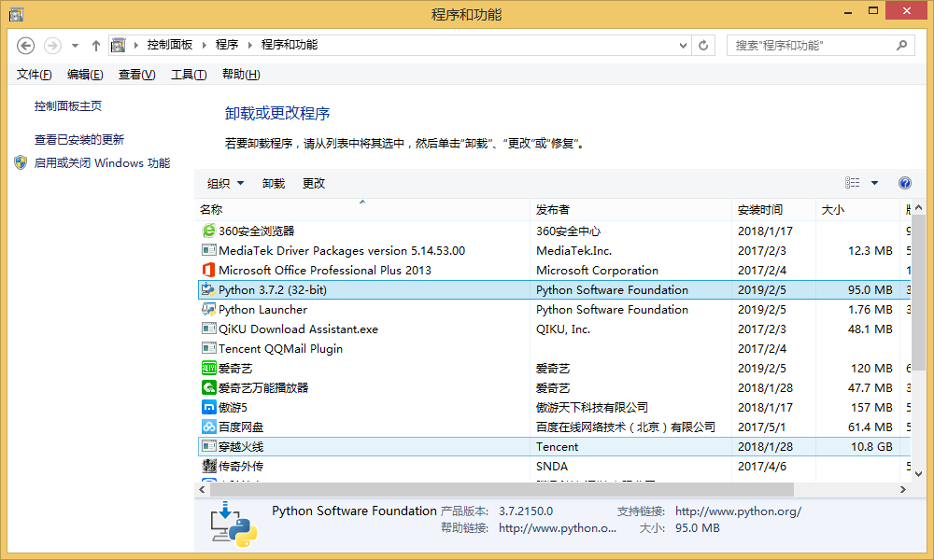Click 傲游天下科技有限公司 publisher cell
This screenshot has height=560, width=934.
click(591, 408)
